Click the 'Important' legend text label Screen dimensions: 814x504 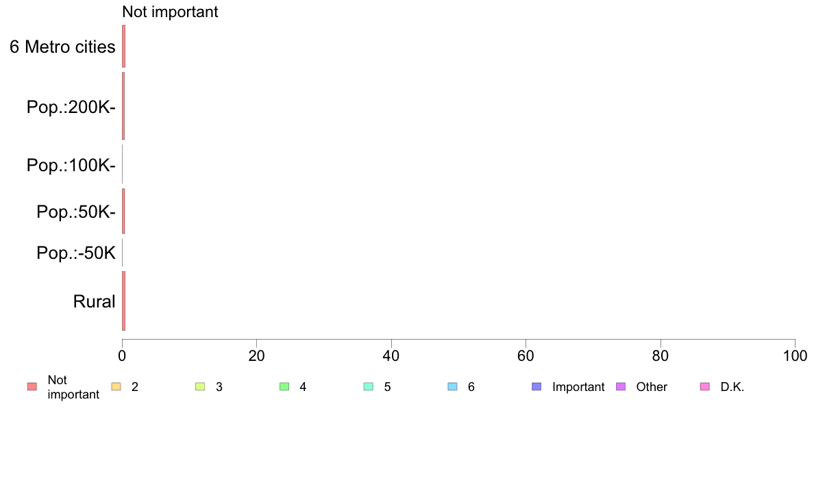(x=578, y=387)
